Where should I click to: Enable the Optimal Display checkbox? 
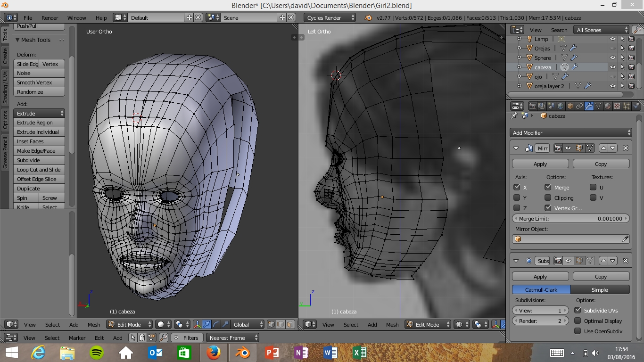[578, 321]
